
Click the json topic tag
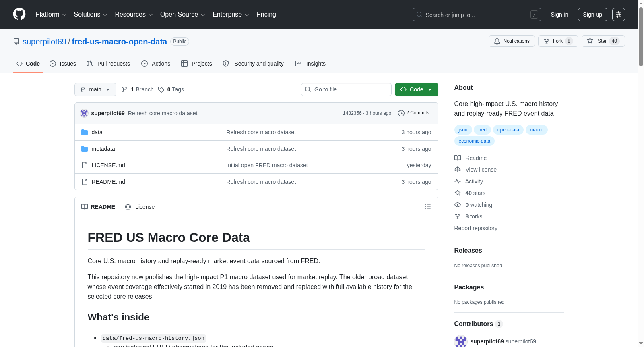pyautogui.click(x=463, y=130)
